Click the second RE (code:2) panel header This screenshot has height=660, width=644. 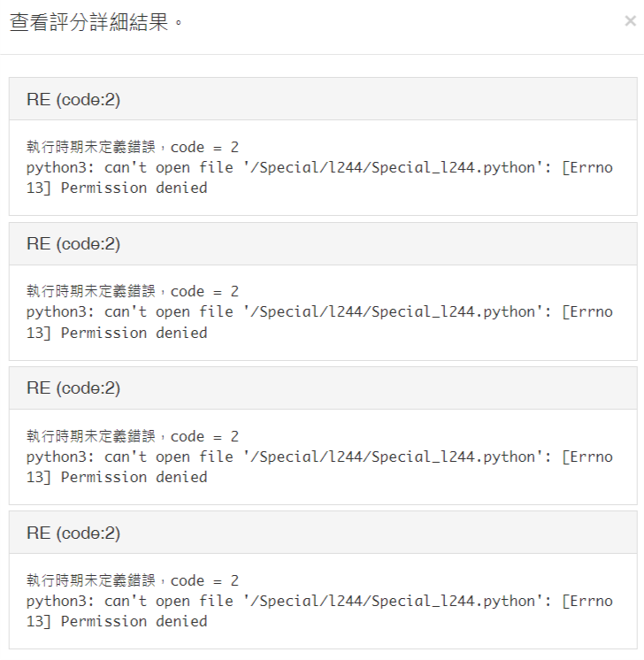coord(73,244)
